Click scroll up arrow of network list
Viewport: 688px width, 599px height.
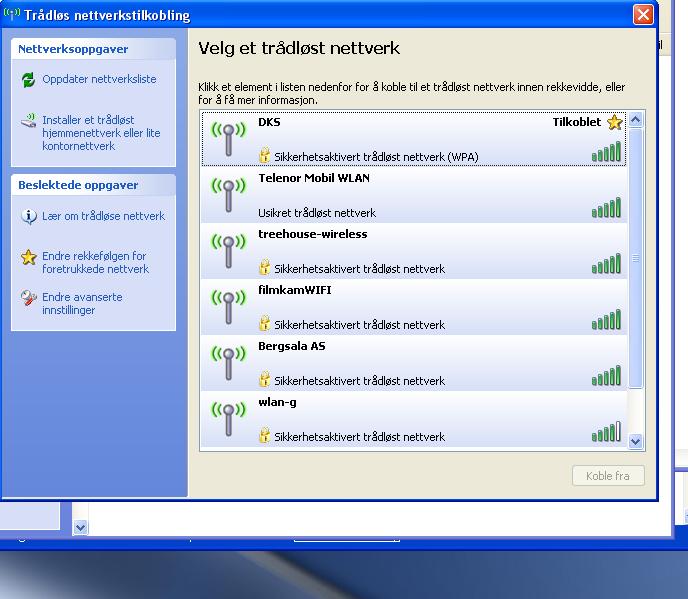[636, 119]
